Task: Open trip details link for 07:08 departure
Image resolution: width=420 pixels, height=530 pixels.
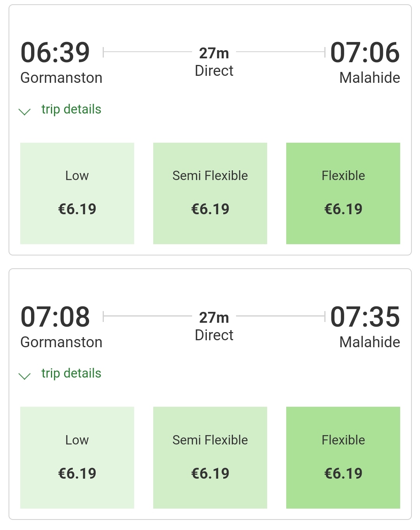Action: click(71, 373)
